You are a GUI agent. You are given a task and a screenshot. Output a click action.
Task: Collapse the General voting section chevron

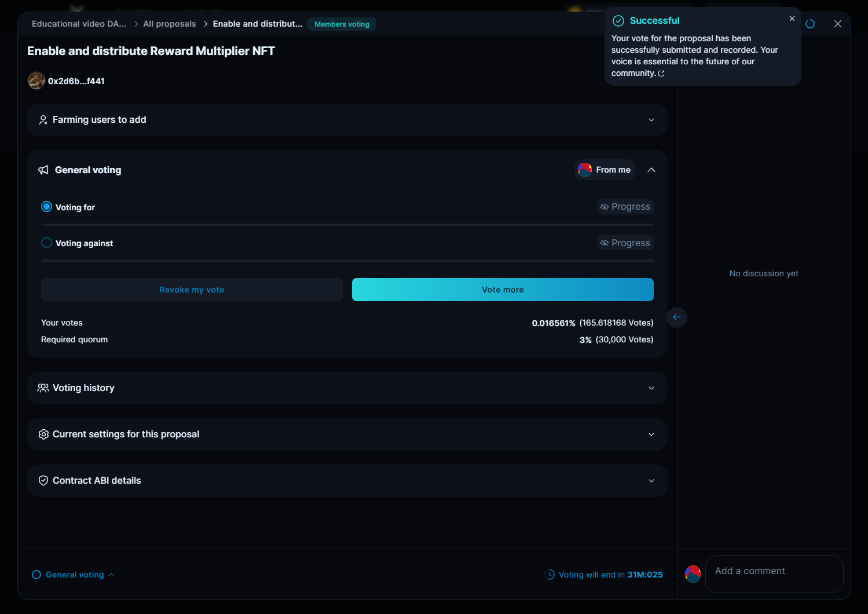tap(651, 170)
